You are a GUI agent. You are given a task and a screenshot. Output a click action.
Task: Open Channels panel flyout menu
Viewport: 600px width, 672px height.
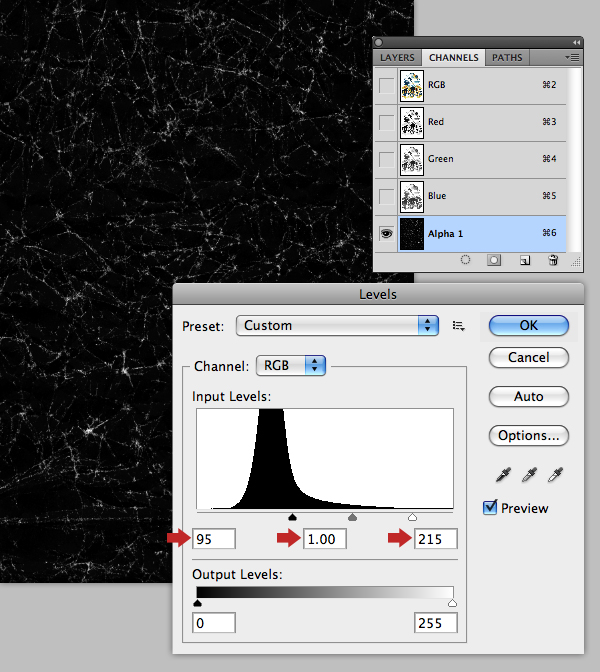572,57
